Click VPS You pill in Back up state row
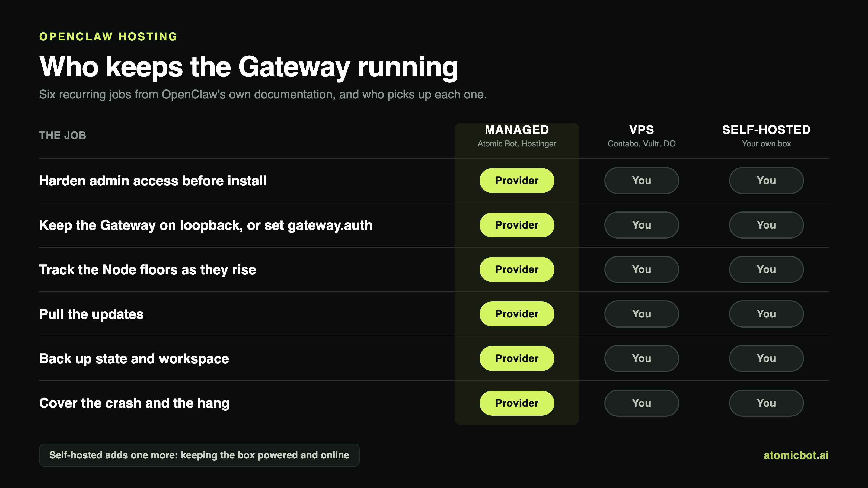Viewport: 868px width, 488px height. tap(642, 358)
